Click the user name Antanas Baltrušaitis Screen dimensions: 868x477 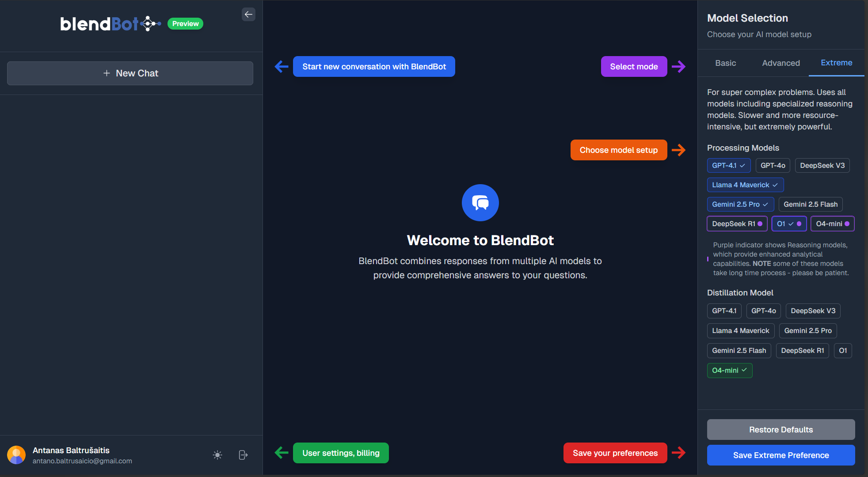coord(71,450)
